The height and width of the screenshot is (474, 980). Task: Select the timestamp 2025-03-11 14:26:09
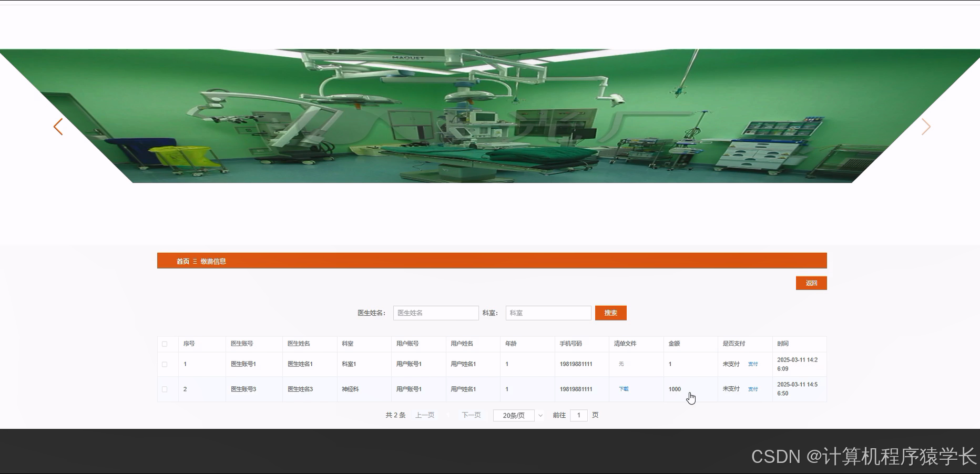[x=798, y=364]
